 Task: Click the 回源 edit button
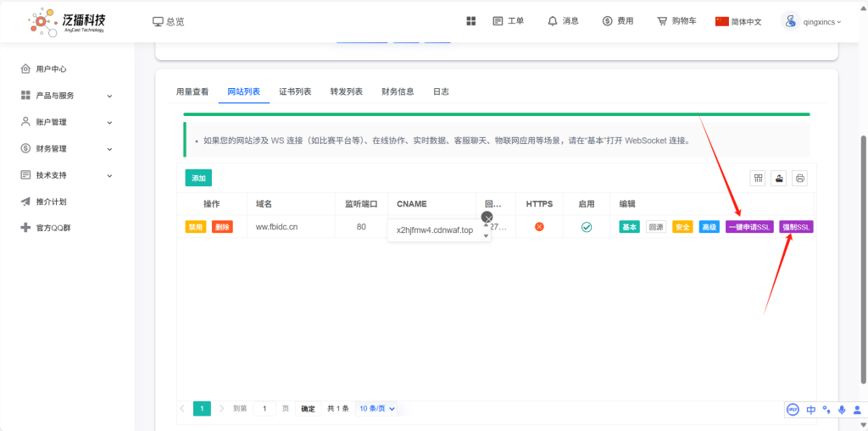click(656, 227)
